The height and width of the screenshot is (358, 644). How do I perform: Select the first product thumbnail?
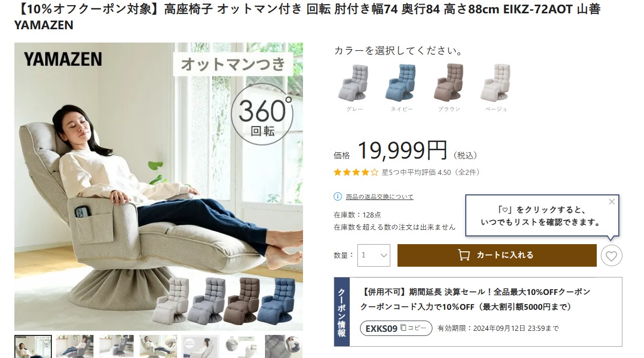(33, 346)
